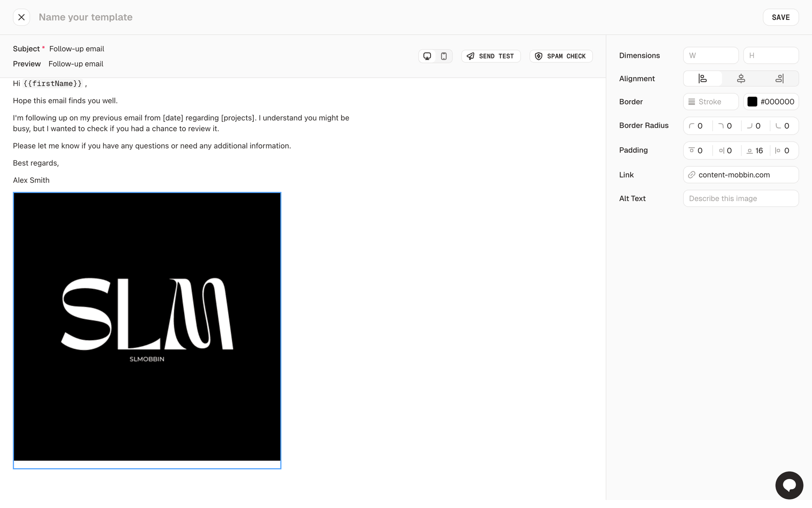Click the Name your template field

click(x=85, y=17)
